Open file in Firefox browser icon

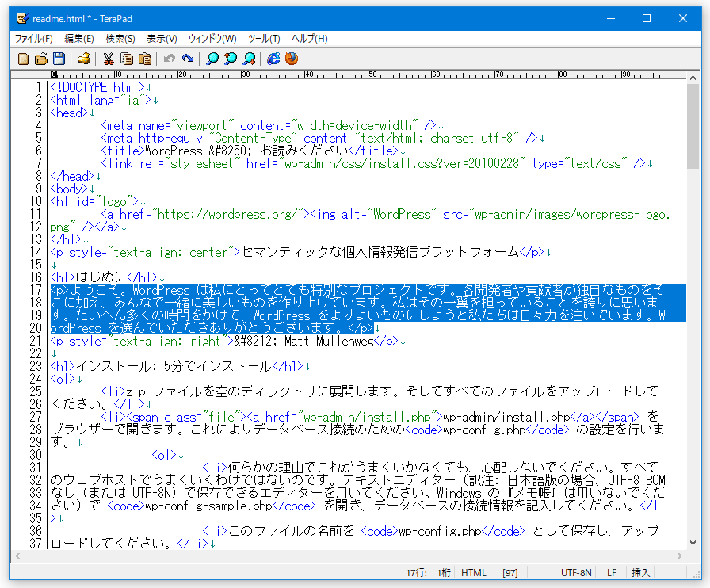pyautogui.click(x=292, y=59)
